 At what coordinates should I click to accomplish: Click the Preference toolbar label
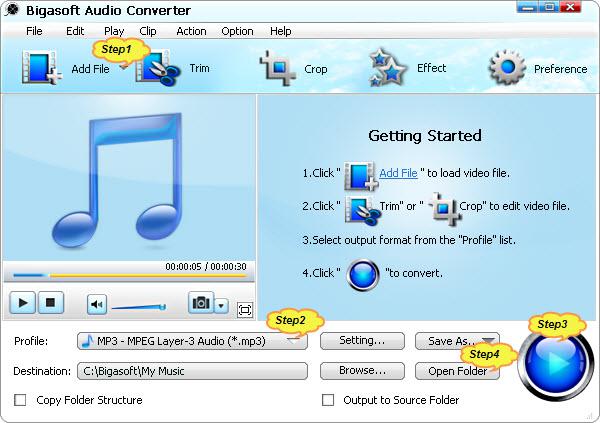[560, 69]
